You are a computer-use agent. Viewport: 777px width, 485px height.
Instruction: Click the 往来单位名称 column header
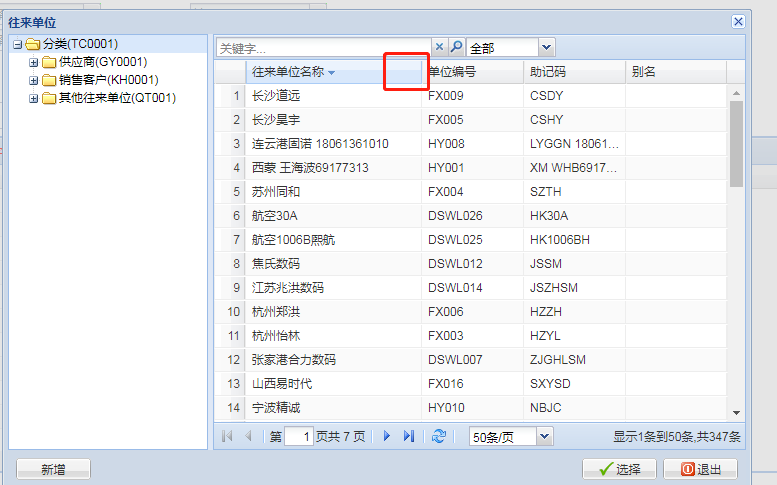pos(333,72)
